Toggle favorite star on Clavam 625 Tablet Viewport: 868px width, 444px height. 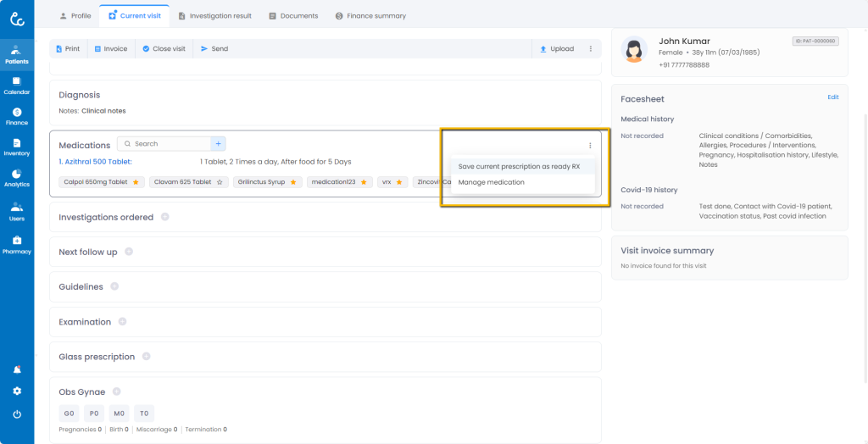click(x=220, y=182)
